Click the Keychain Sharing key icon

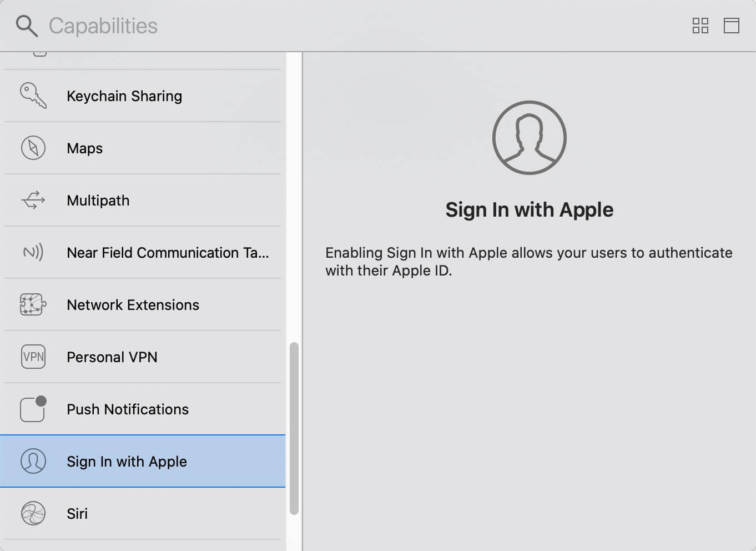(x=33, y=96)
